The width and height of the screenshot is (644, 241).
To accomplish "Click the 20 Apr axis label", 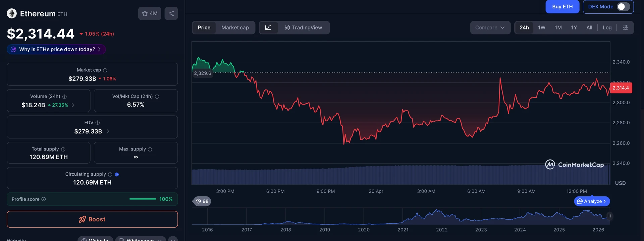I will click(x=376, y=191).
